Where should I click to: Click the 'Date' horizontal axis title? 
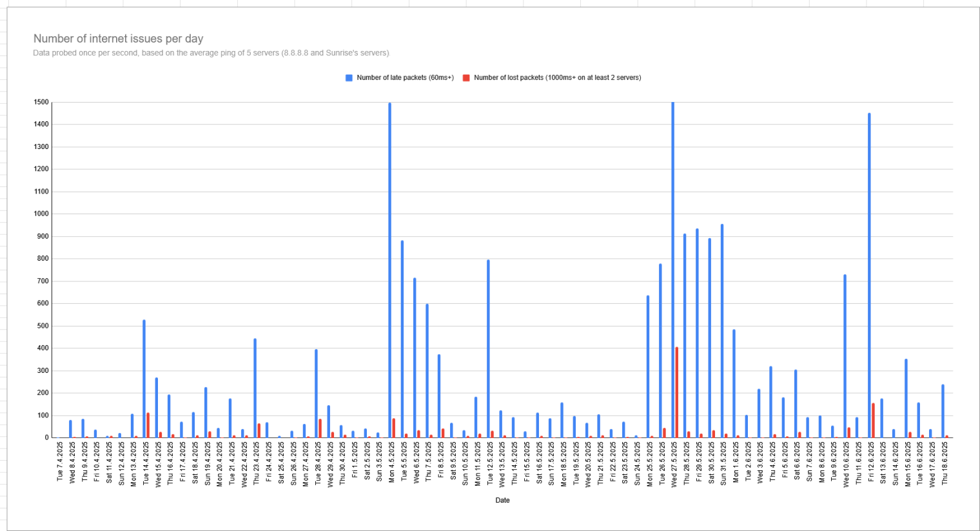[502, 500]
